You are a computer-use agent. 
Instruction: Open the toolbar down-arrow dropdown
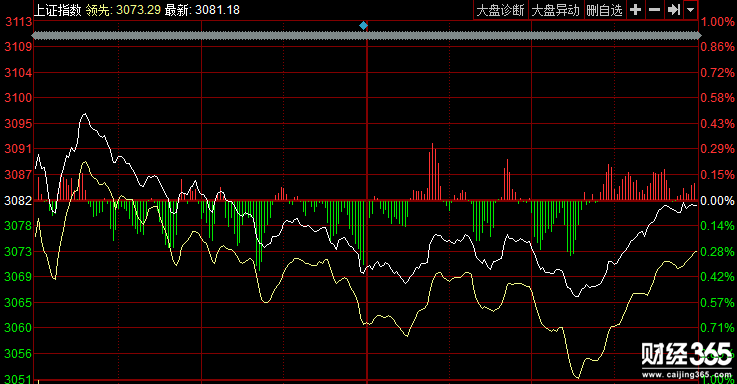690,10
